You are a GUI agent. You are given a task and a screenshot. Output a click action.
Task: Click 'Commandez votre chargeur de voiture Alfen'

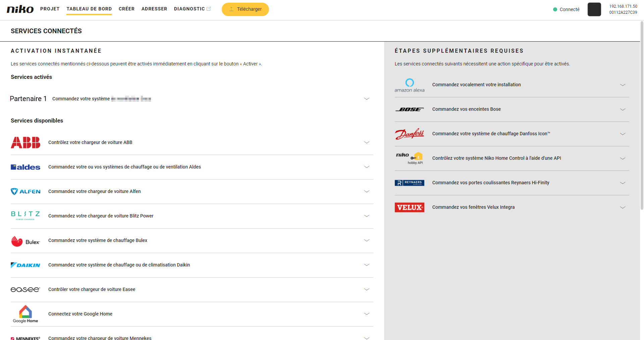coord(95,191)
